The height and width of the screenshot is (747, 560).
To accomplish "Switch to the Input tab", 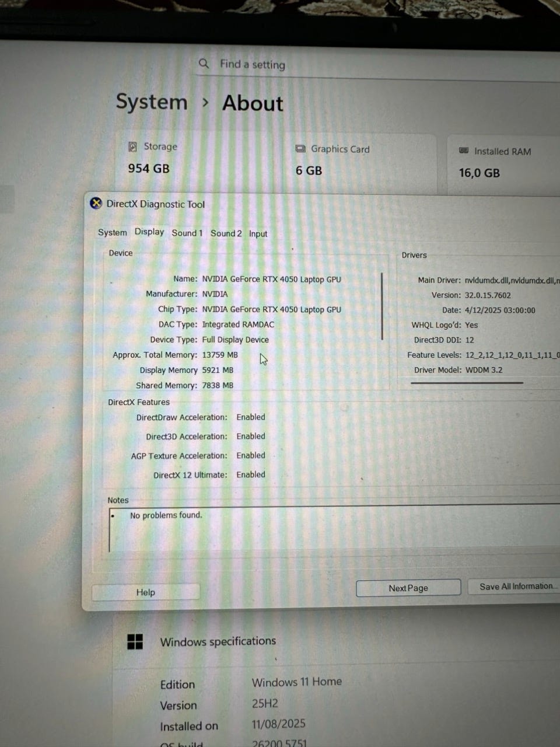I will coord(258,234).
